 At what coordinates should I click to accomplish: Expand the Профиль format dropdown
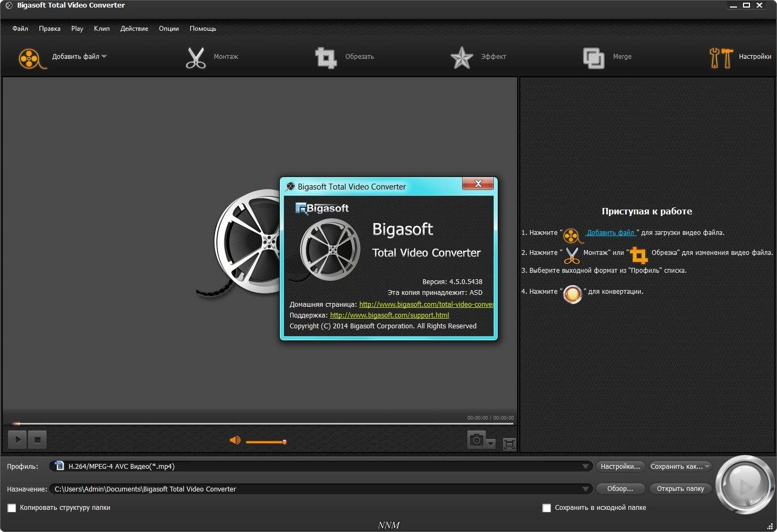[x=586, y=466]
